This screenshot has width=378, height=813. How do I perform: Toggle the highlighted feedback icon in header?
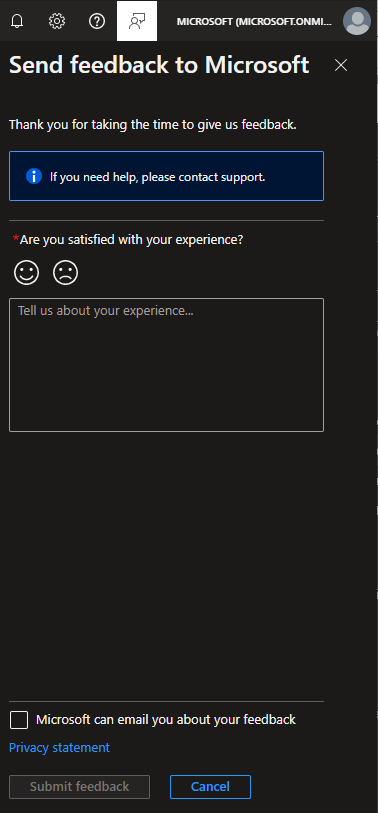tap(137, 21)
